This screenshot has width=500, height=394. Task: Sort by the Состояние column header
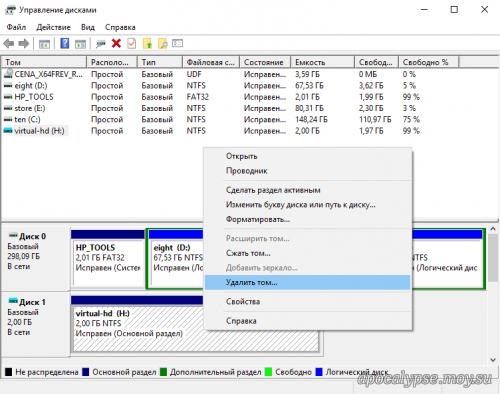pyautogui.click(x=265, y=62)
